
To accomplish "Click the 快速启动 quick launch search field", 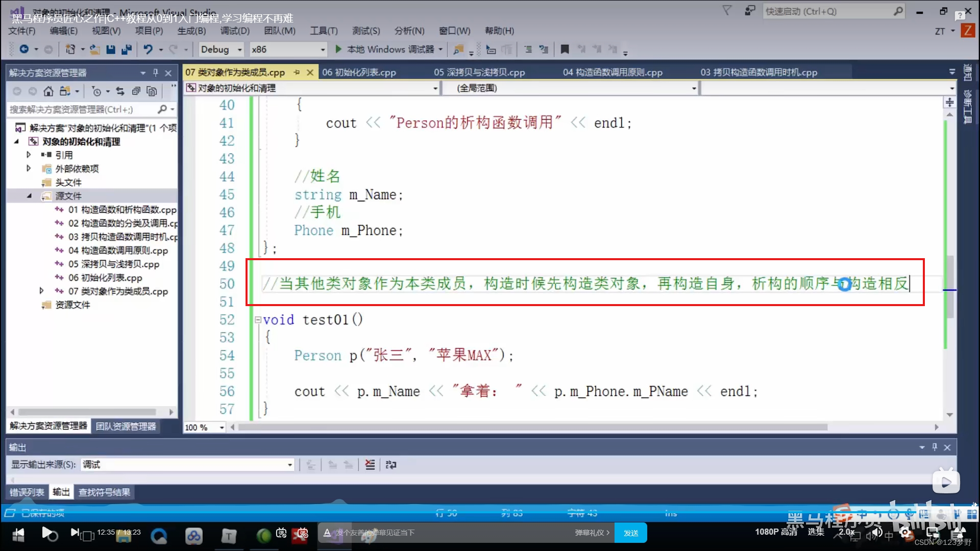I will [833, 11].
